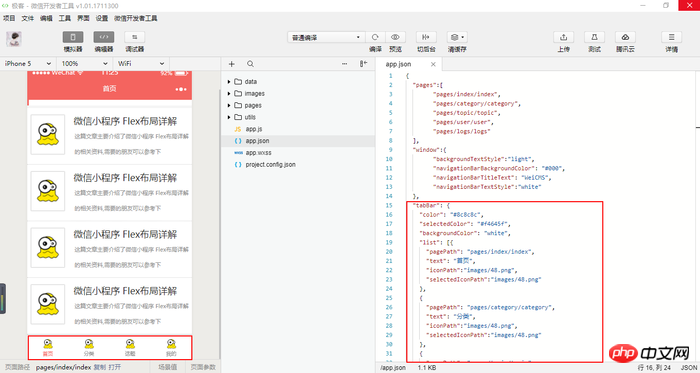Screen dimensions: 700x373
Task: Toggle the 编辑器 editor panel button
Action: coord(104,37)
